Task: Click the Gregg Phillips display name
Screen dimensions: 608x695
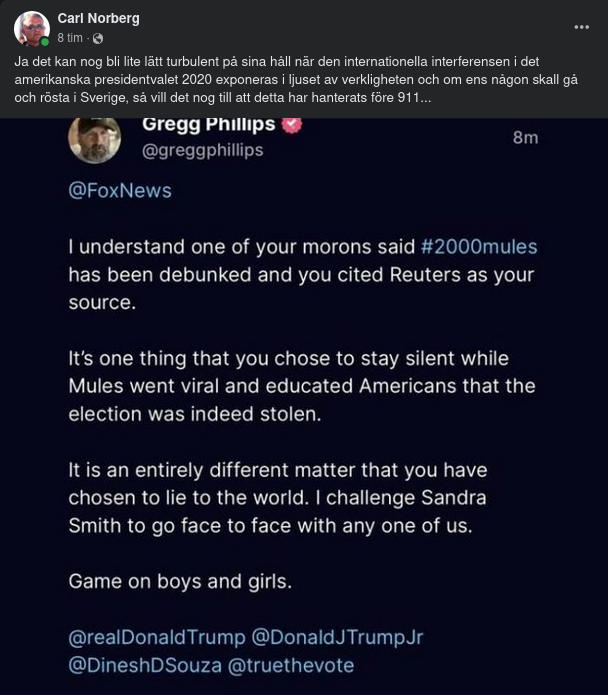Action: (x=208, y=124)
